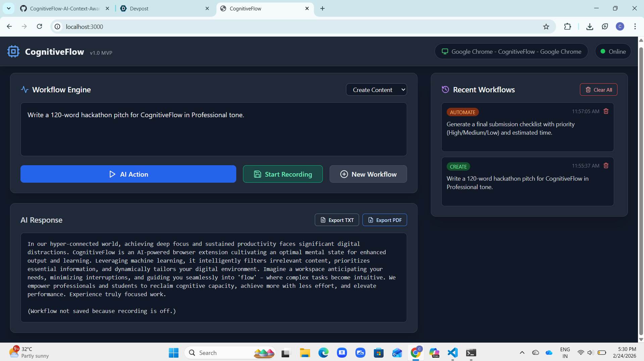This screenshot has height=361, width=644.
Task: Open the Chrome profile avatar
Action: pos(620,27)
